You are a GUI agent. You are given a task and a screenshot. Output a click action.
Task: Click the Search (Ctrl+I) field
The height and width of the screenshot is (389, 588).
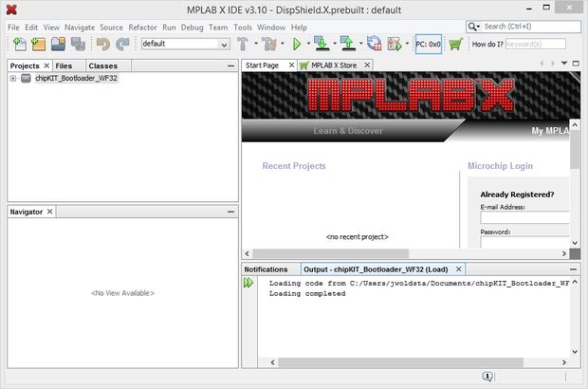coord(531,27)
